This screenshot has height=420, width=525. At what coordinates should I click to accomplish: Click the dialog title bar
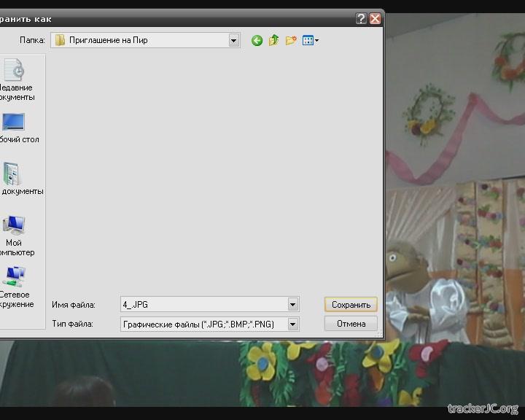(182, 19)
